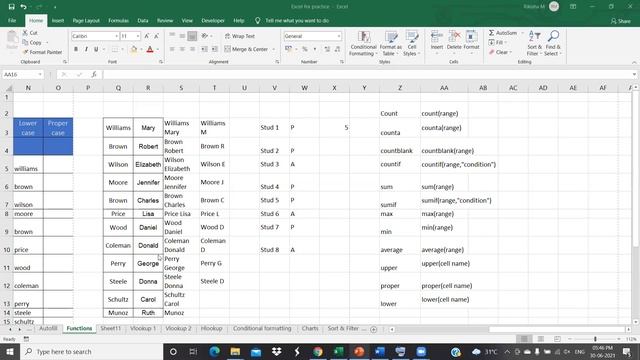Open Font dialog launcher
Viewport: 640px width, 360px height.
(161, 62)
